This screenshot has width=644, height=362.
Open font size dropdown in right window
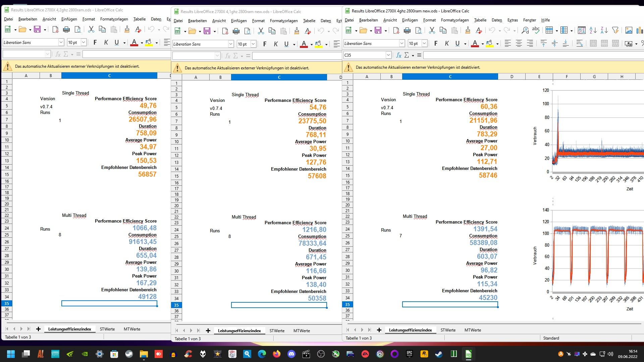coord(424,43)
